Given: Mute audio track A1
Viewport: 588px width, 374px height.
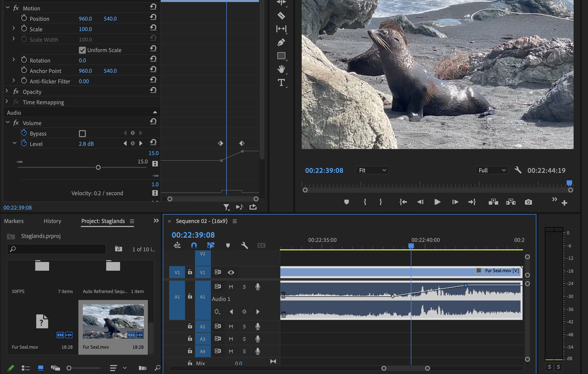Looking at the screenshot, I should click(x=231, y=287).
